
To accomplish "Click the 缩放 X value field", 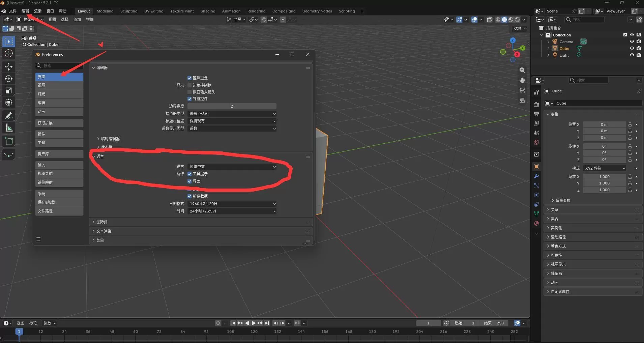I will pyautogui.click(x=605, y=177).
